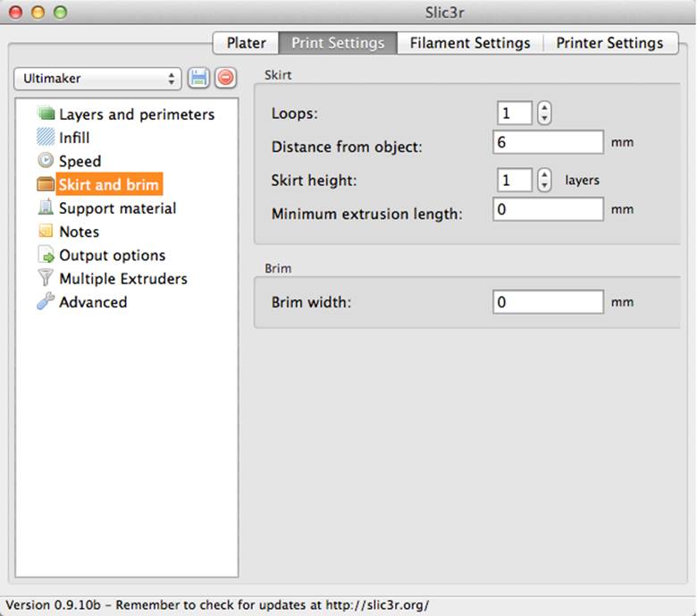Click the Infill hatched icon
This screenshot has width=697, height=616.
pyautogui.click(x=46, y=137)
